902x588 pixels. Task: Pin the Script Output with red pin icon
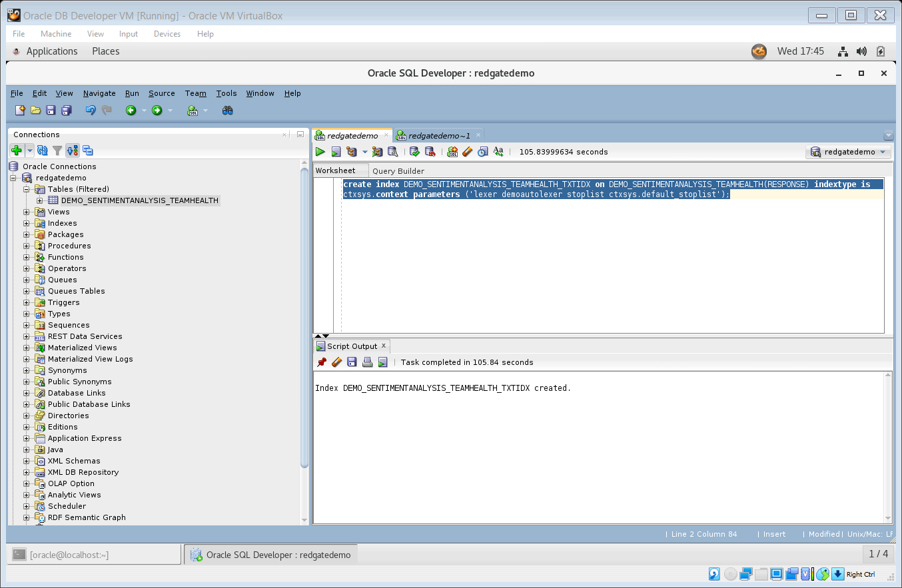point(322,362)
